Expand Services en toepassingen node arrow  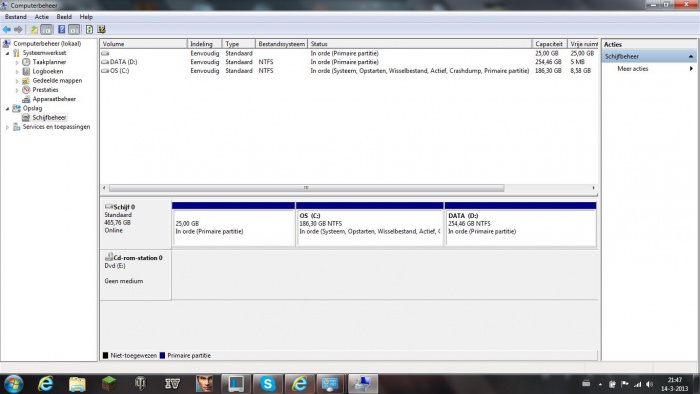point(8,127)
